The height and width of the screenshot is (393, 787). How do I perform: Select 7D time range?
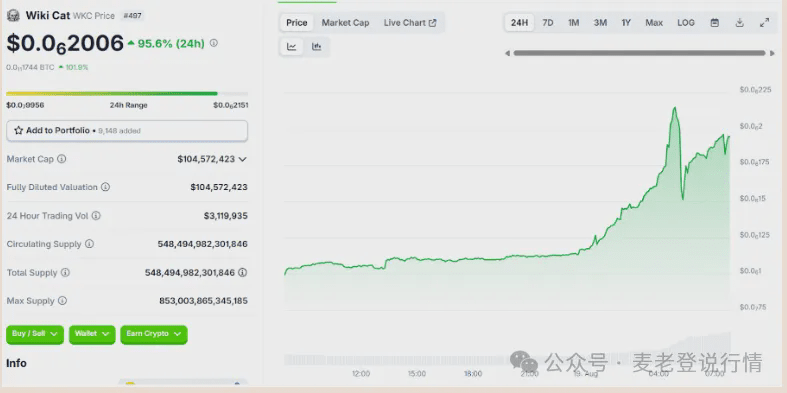coord(548,23)
